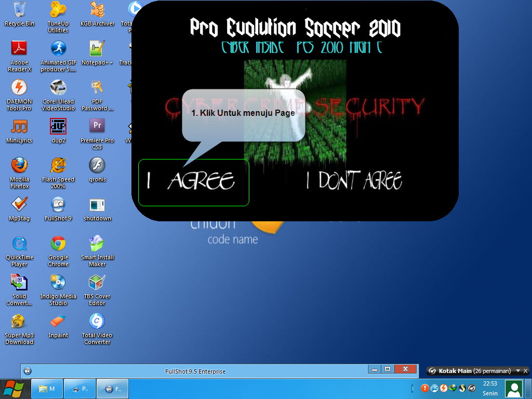Screen dimensions: 532x399
Task: Click the blue paw tray icon
Action: 434,388
